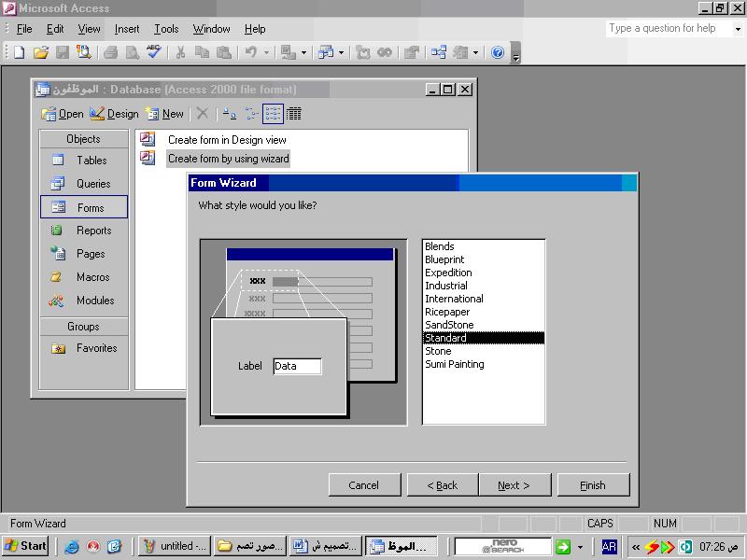Run the ABC Spelling check icon

click(153, 52)
